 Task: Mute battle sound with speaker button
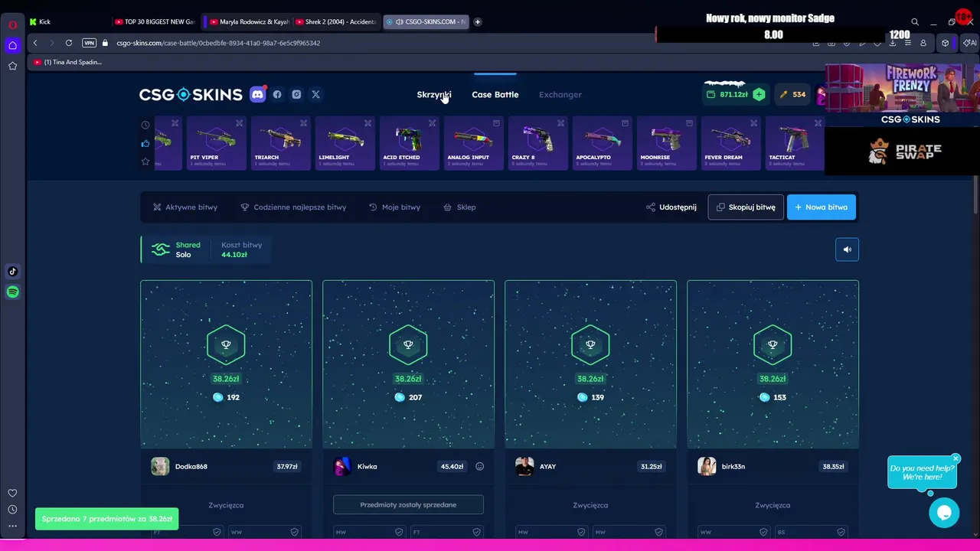point(847,249)
